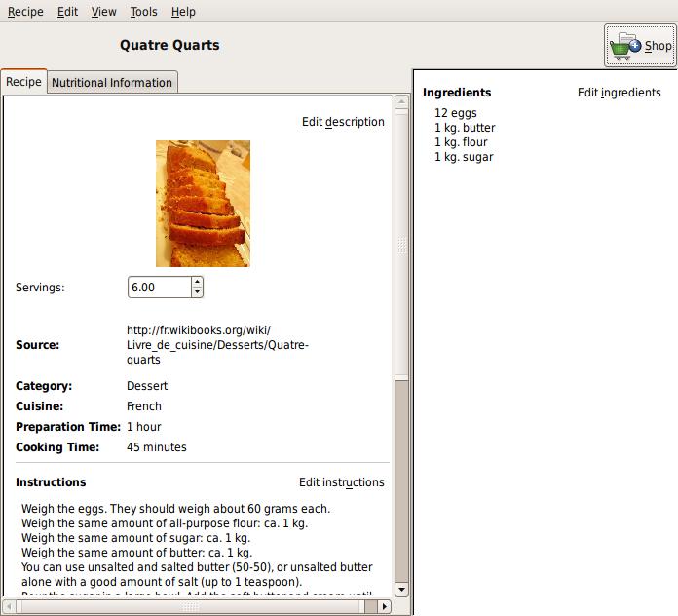Click the horizontal scrollbar's right arrow
678x616 pixels.
click(x=384, y=606)
